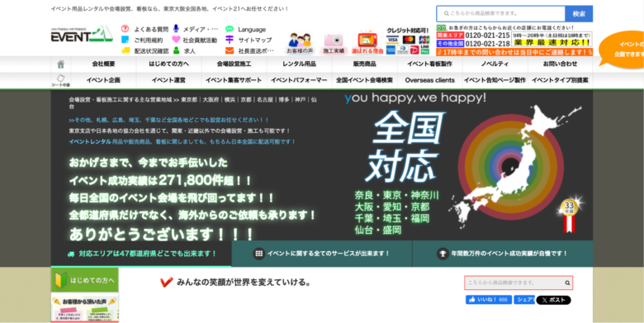Click the EVENT21 logo
The height and width of the screenshot is (323, 644).
tap(82, 34)
